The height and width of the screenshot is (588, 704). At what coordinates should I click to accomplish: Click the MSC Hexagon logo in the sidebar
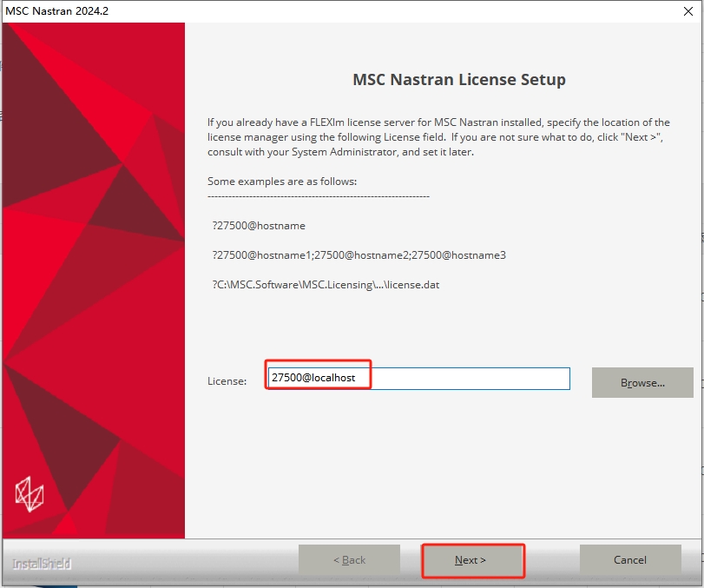(x=30, y=495)
